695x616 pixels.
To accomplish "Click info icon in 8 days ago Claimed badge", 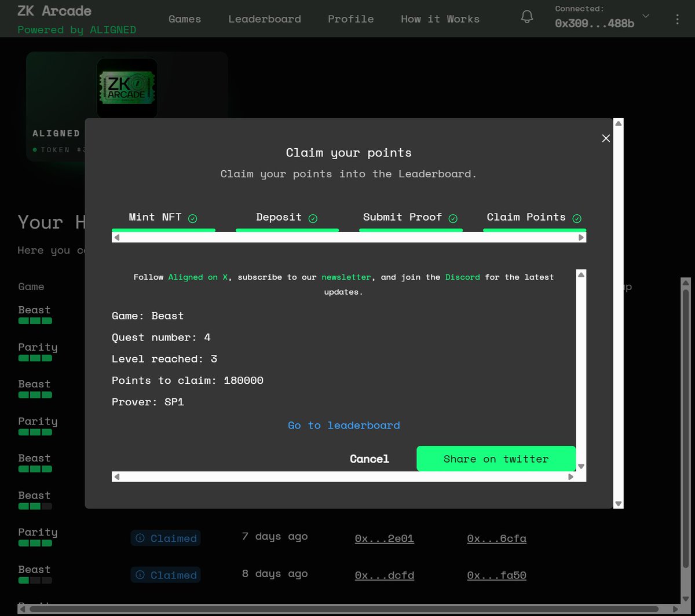I will (x=140, y=575).
